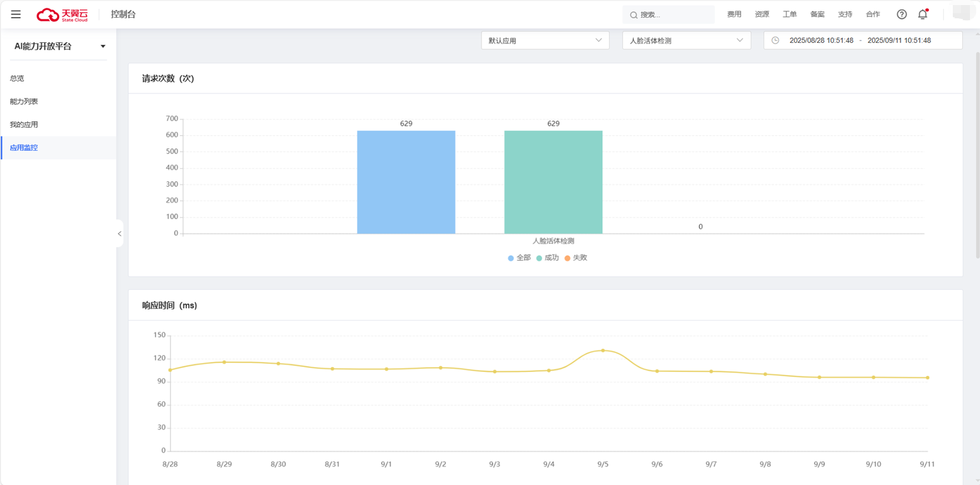Click the 控制台 console link

pyautogui.click(x=123, y=14)
